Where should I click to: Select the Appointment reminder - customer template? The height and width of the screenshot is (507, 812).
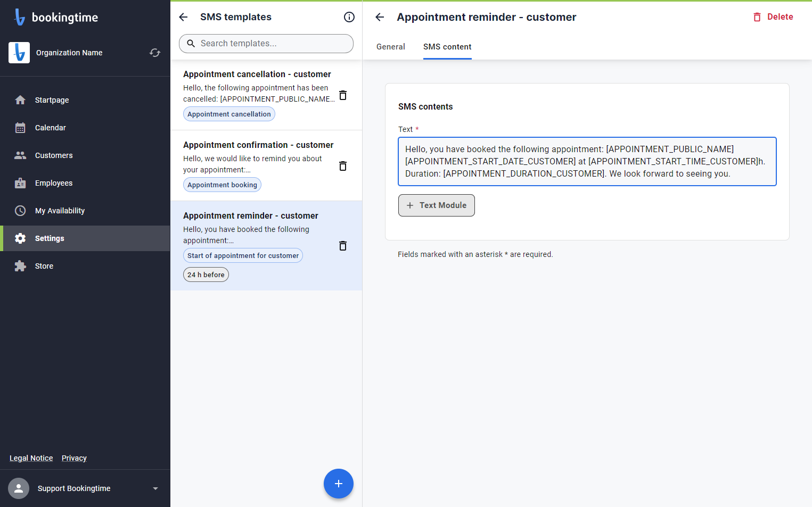coord(266,246)
